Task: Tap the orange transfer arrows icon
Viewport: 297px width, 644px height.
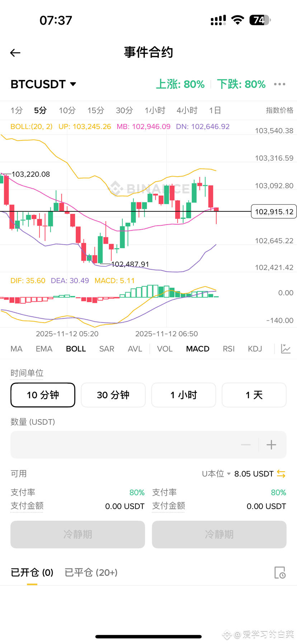Action: coord(281,474)
